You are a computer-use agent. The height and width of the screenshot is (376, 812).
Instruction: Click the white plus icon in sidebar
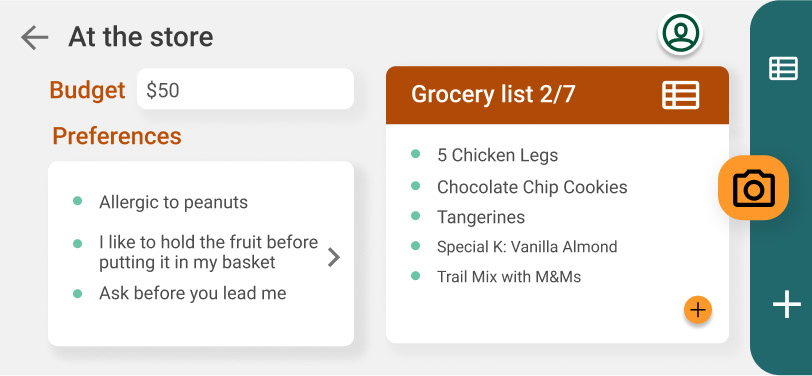tap(787, 305)
